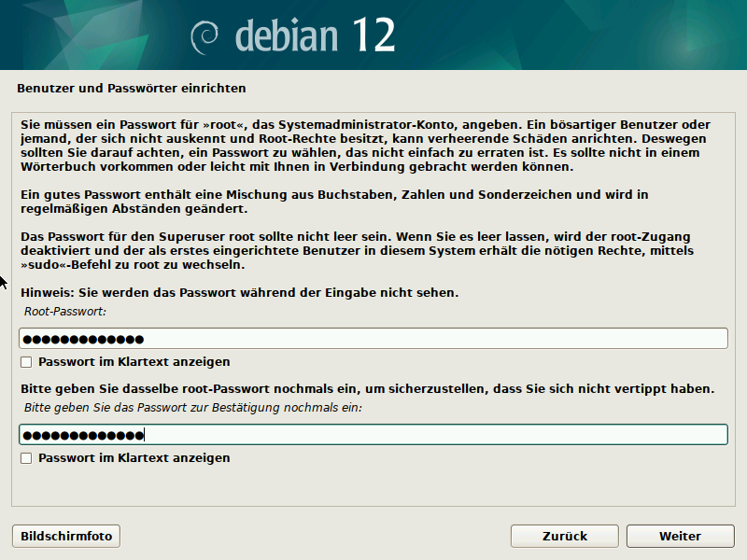Click the password confirmation input field

tap(373, 435)
